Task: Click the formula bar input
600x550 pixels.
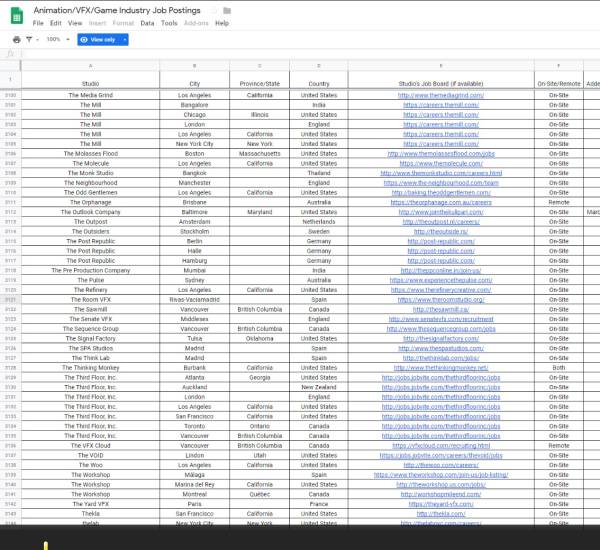Action: (x=310, y=54)
